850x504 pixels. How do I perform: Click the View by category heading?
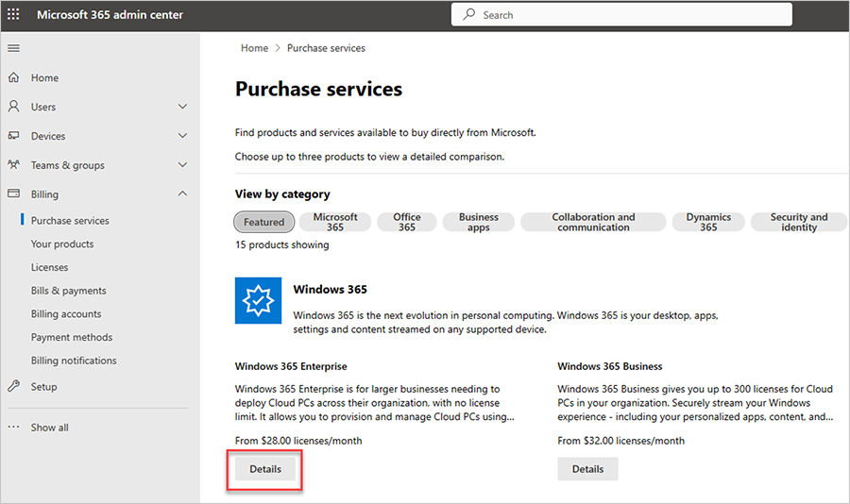click(282, 194)
